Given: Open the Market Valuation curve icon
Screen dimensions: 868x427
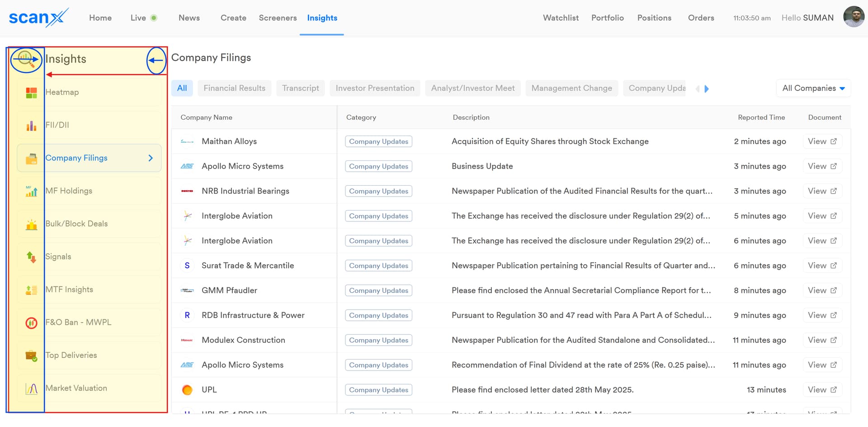Looking at the screenshot, I should [x=31, y=389].
